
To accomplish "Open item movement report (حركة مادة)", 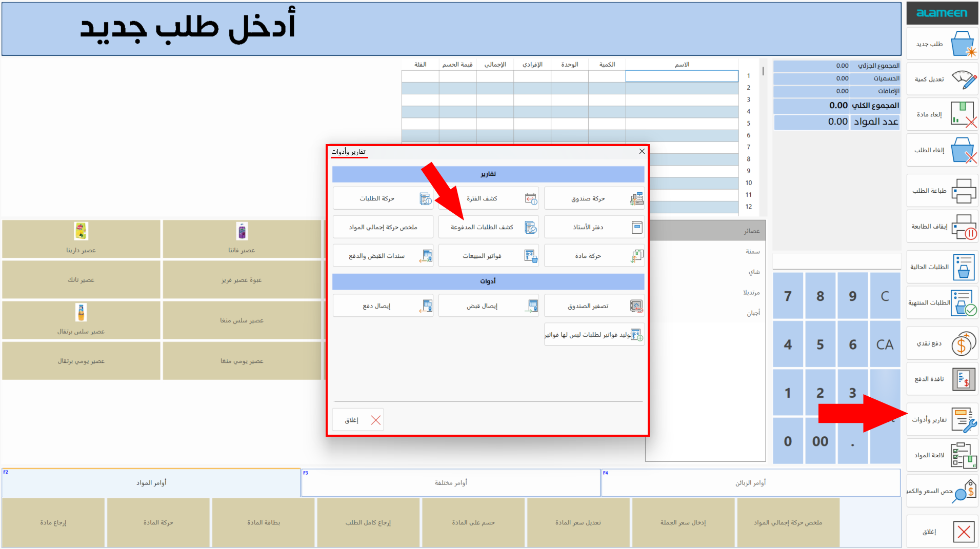I will point(594,256).
